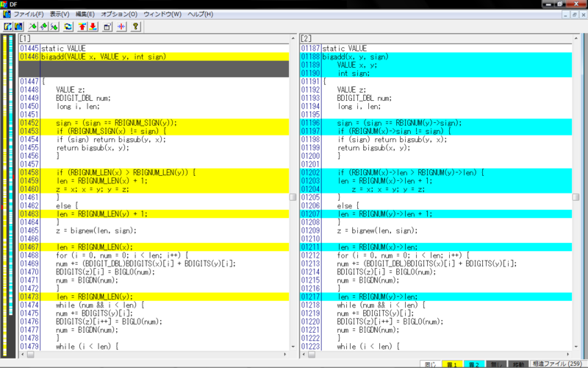Click left pane vertical scrollbar down arrow

293,347
